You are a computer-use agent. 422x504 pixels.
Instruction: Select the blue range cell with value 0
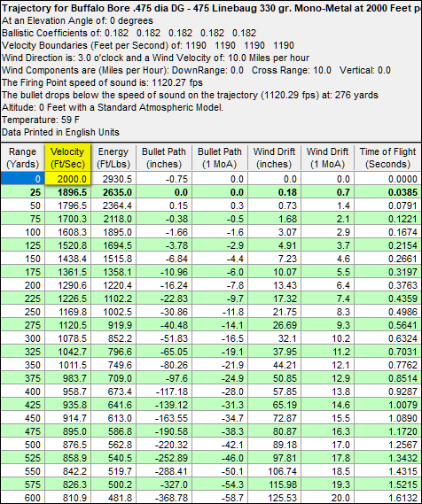coord(22,178)
